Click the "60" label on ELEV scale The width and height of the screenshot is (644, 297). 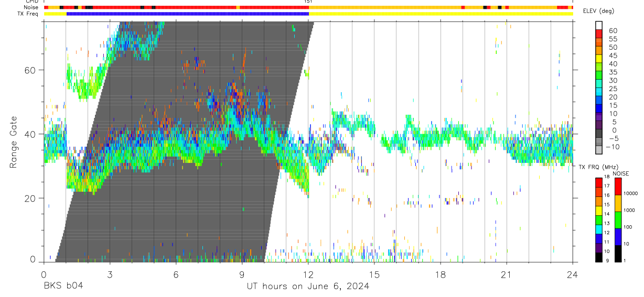613,31
